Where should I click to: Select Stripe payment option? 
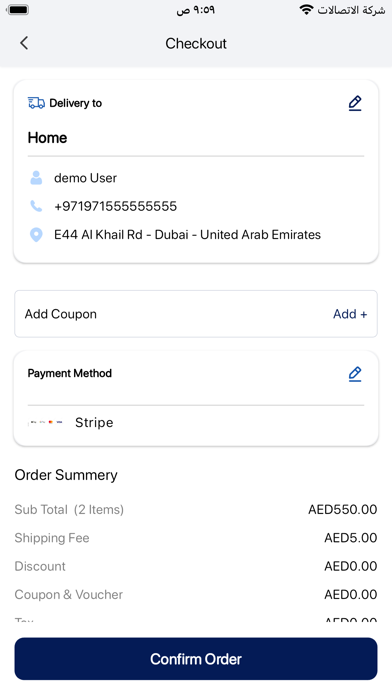pos(94,423)
